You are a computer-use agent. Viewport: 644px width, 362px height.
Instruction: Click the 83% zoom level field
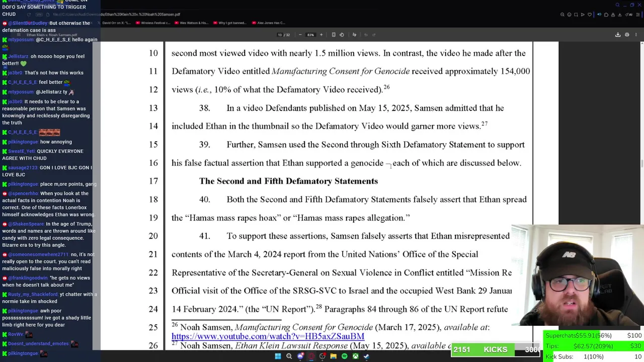coord(310,35)
